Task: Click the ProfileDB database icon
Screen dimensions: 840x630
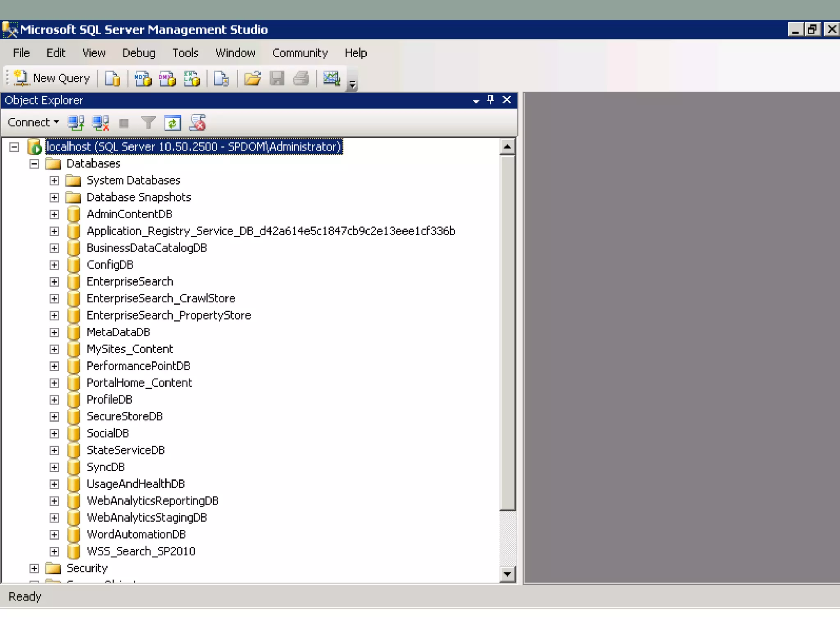Action: (x=73, y=400)
